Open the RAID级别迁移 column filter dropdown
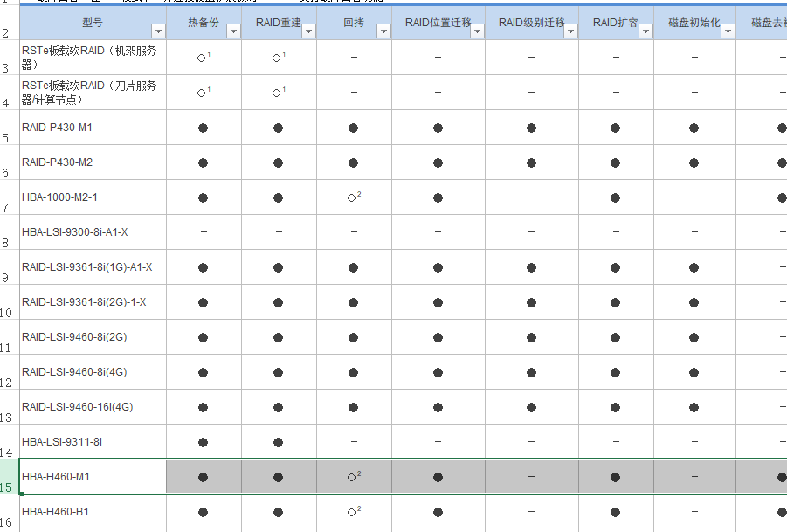Viewport: 787px width, 532px height. [570, 31]
